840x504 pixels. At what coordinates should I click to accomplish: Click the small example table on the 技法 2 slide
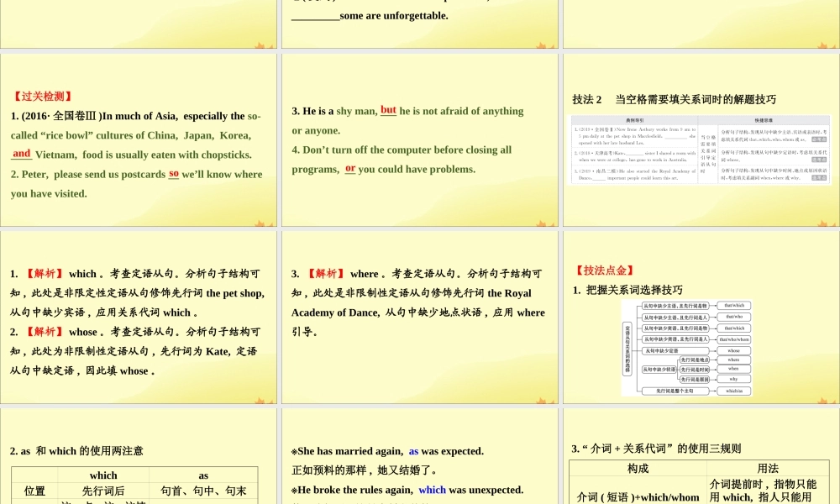(700, 150)
